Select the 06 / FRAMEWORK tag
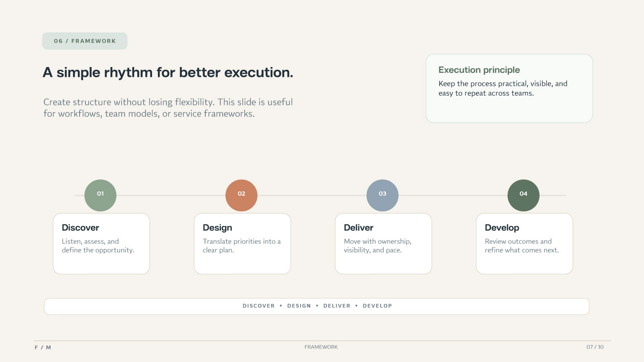 tap(85, 41)
